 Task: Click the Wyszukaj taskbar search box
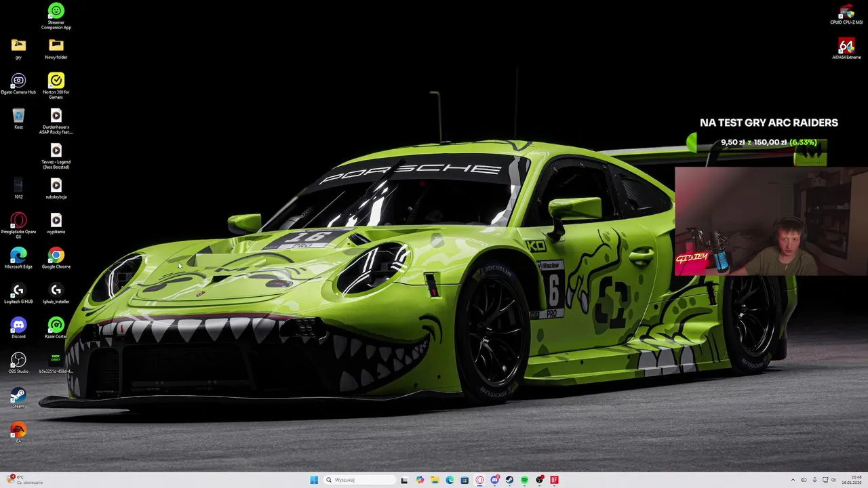click(359, 480)
